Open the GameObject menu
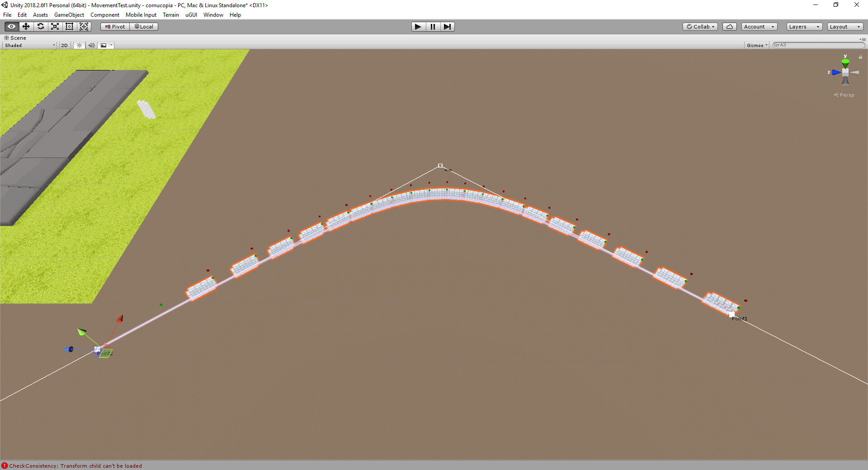868x470 pixels. pyautogui.click(x=69, y=15)
